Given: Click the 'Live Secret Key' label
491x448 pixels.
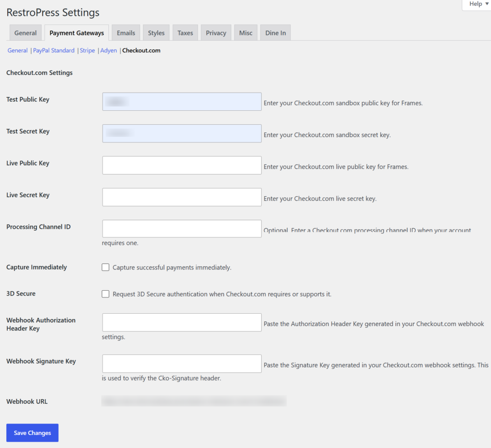Looking at the screenshot, I should [x=28, y=195].
